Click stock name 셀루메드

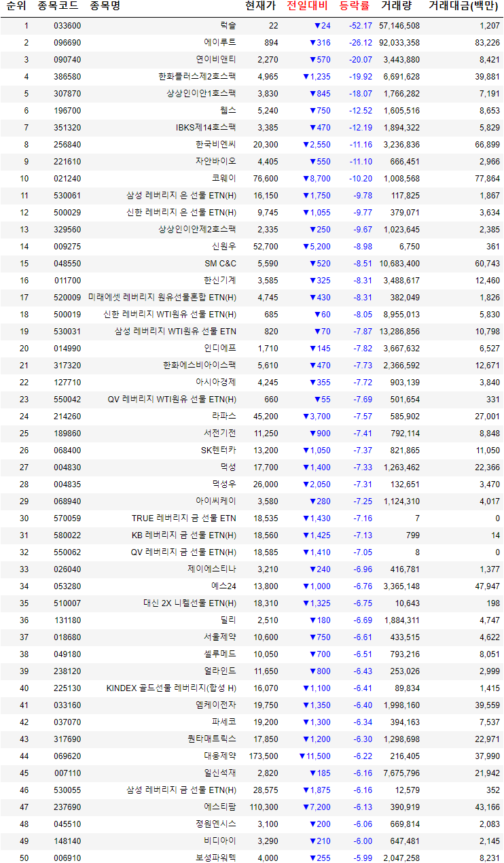point(220,654)
